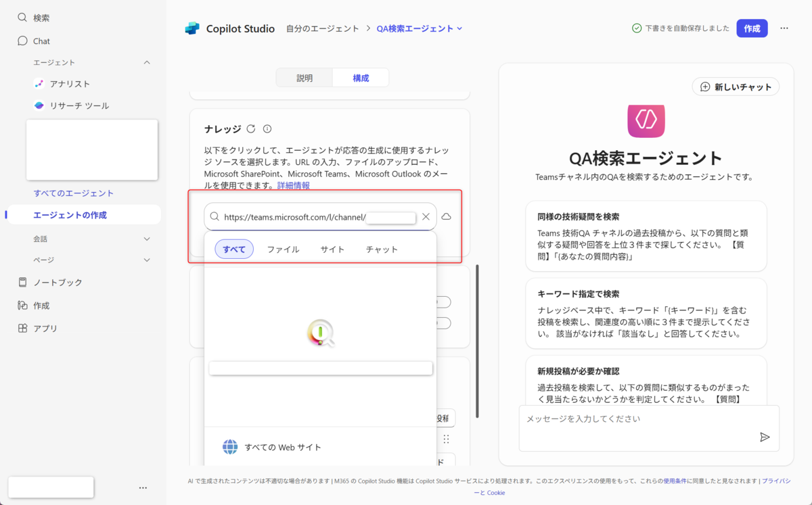812x505 pixels.
Task: Click the cloud upload icon
Action: (447, 217)
